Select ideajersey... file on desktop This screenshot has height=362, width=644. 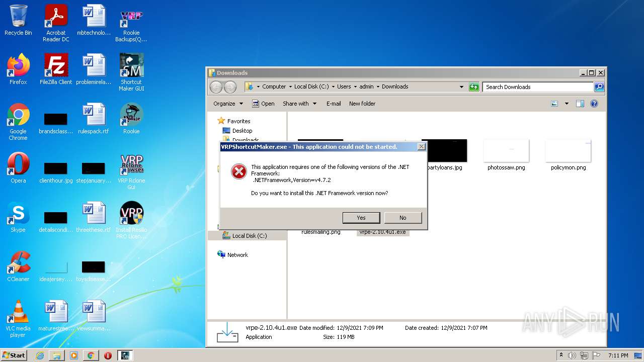pyautogui.click(x=56, y=270)
